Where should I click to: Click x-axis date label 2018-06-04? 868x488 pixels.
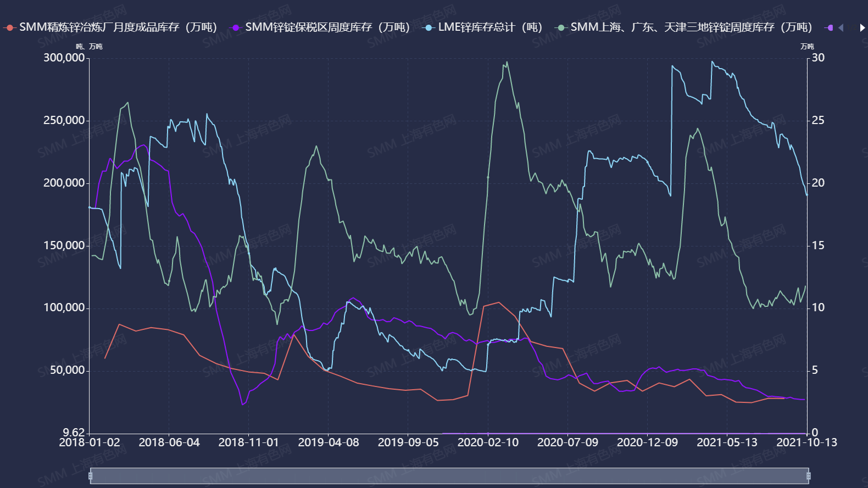click(169, 442)
